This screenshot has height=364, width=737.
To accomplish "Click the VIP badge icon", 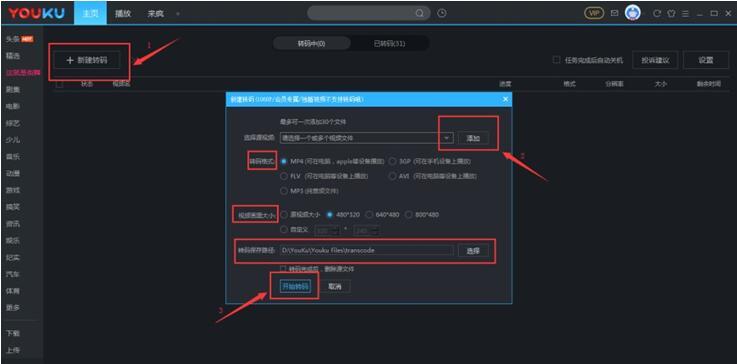I will (594, 13).
